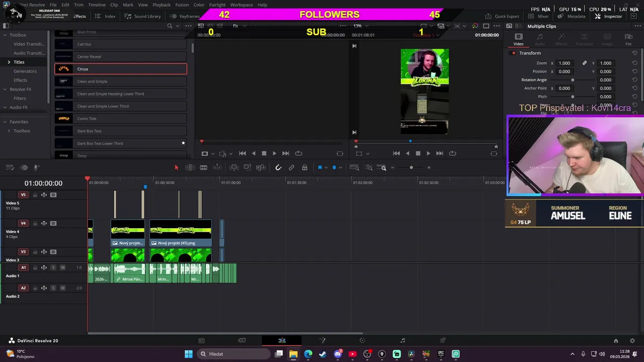The image size is (644, 362).
Task: Click the Replace Clip toolbar icon
Action: click(261, 167)
